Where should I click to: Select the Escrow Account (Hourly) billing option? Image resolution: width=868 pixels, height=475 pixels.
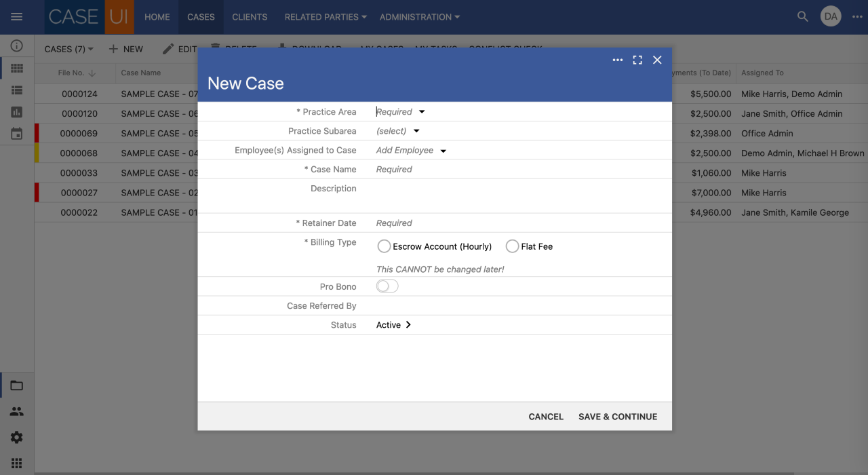pyautogui.click(x=384, y=246)
